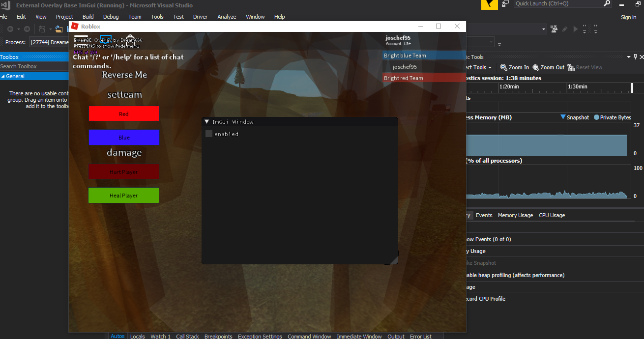This screenshot has height=339, width=644.
Task: Click the Zoom In magnifier
Action: point(504,67)
